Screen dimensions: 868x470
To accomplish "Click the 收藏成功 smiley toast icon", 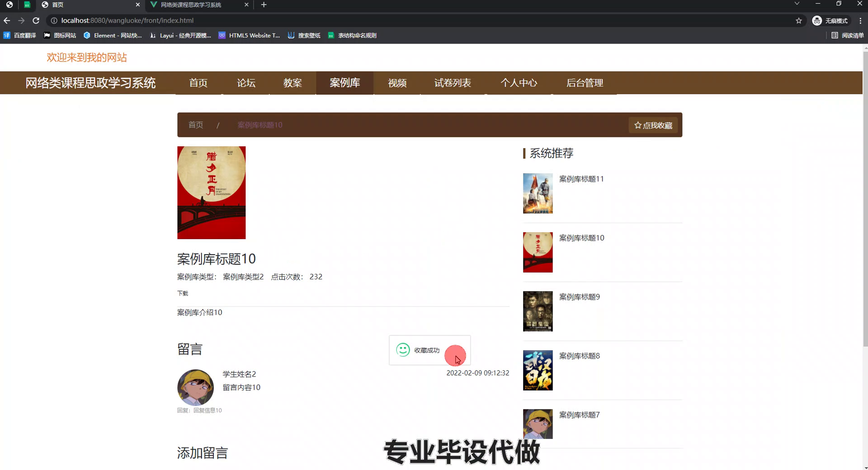I will tap(403, 350).
